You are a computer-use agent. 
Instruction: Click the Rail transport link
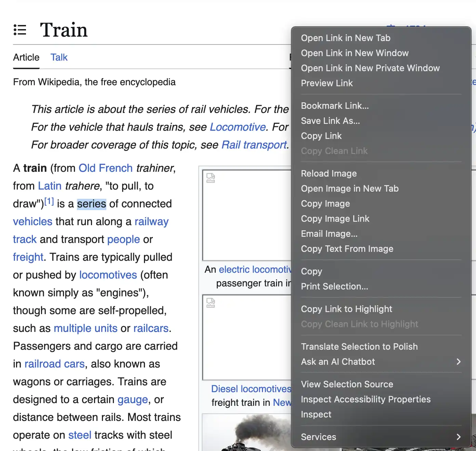click(x=254, y=145)
